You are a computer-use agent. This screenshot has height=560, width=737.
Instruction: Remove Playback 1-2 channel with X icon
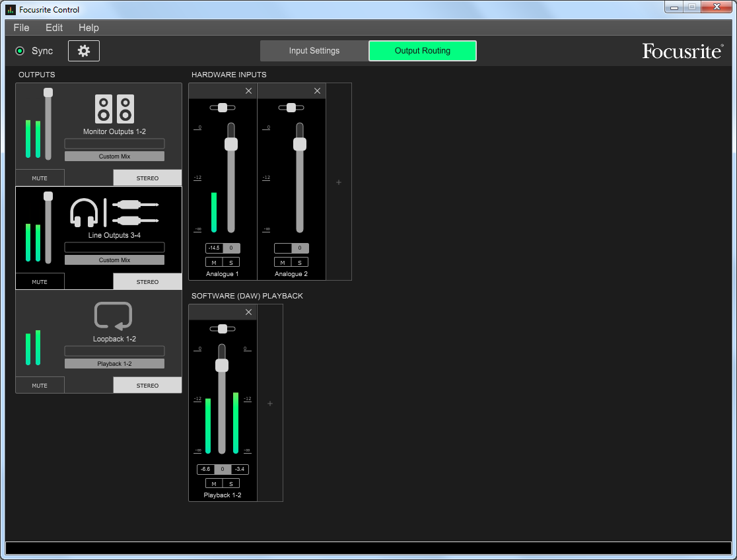(248, 312)
